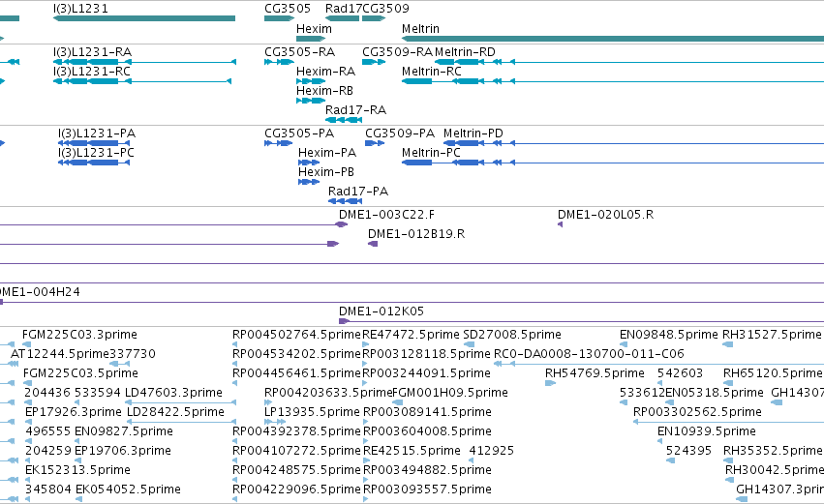
Task: Click the CG3509-RA transcript label
Action: click(397, 52)
